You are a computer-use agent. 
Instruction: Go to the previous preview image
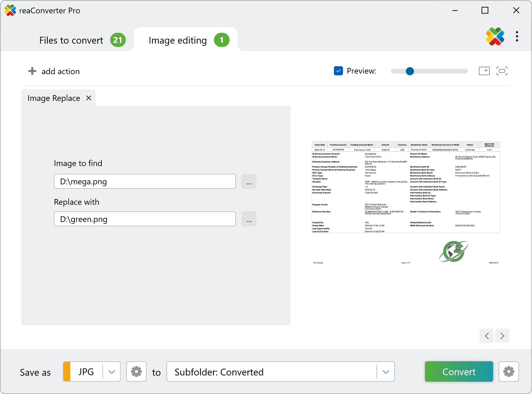[487, 336]
